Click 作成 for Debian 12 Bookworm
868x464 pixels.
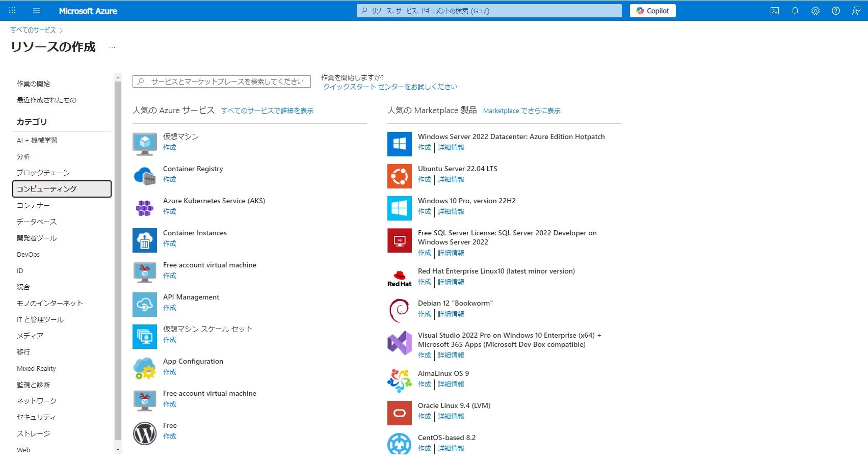click(425, 314)
